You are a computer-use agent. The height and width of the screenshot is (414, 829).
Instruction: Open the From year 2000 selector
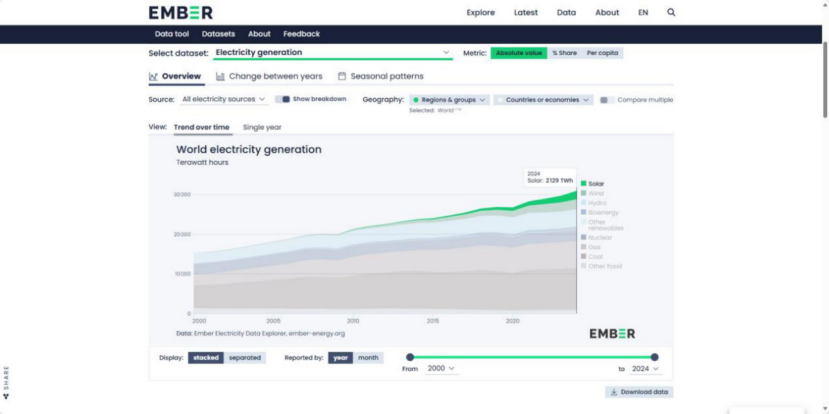tap(442, 368)
